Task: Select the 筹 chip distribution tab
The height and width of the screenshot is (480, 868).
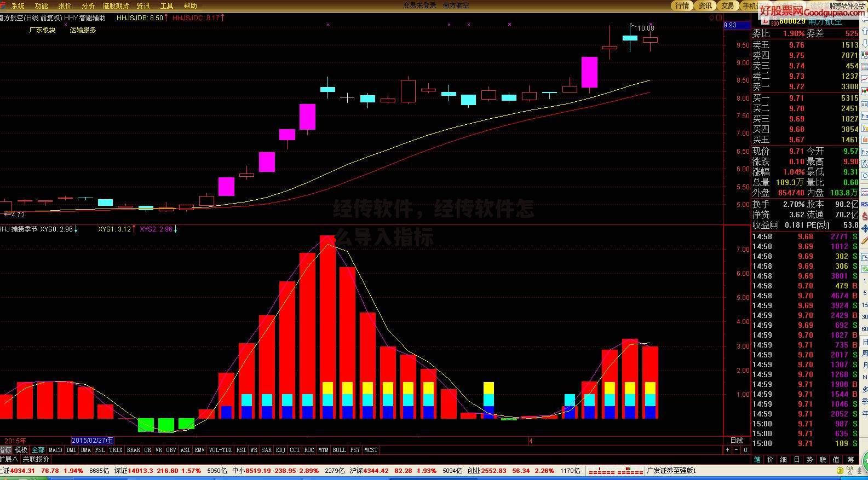Action: (x=850, y=460)
